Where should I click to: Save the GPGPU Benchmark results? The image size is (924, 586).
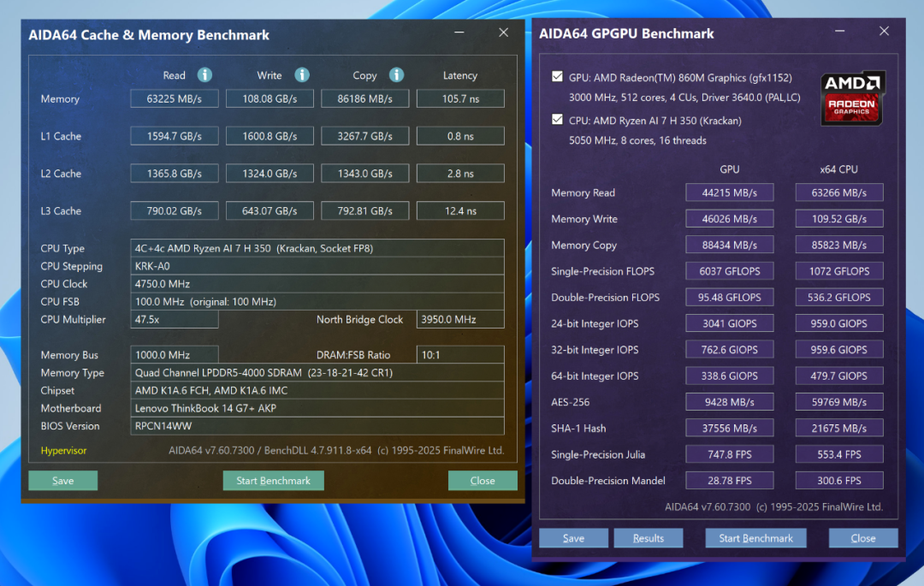coord(573,538)
